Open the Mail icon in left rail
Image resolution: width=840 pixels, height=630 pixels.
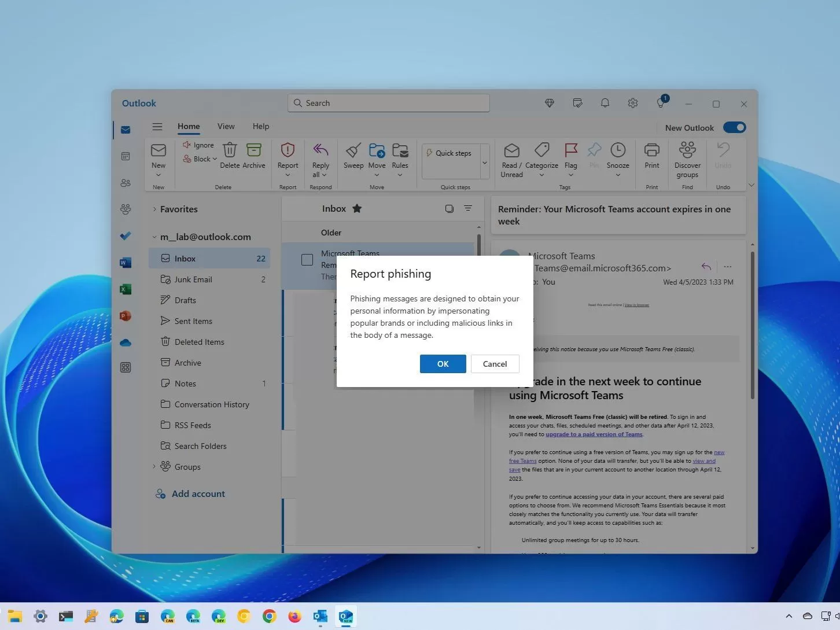click(126, 130)
